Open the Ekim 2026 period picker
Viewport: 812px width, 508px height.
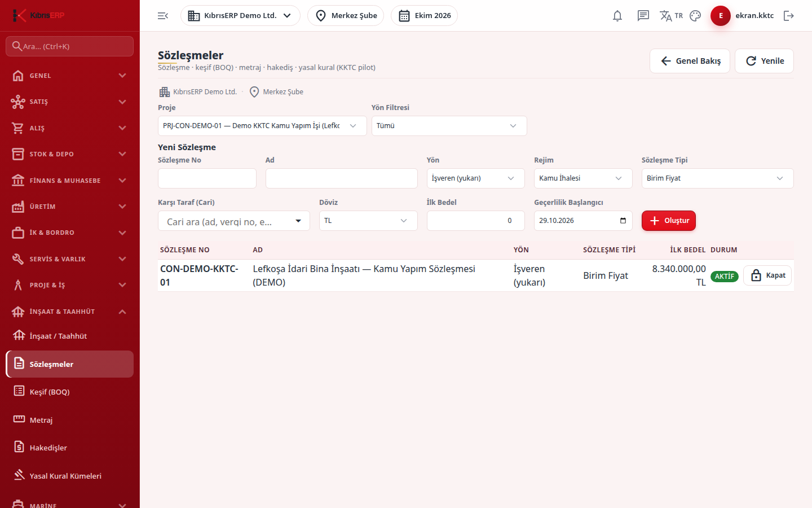click(424, 16)
